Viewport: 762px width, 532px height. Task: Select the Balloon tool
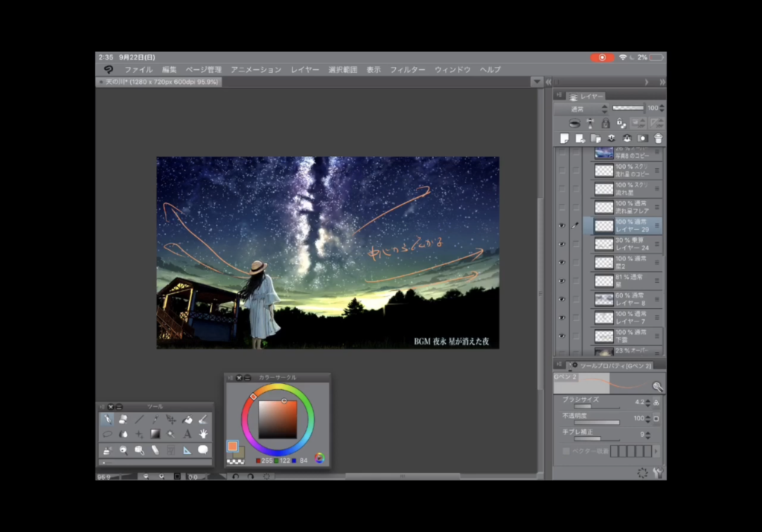pyautogui.click(x=203, y=450)
